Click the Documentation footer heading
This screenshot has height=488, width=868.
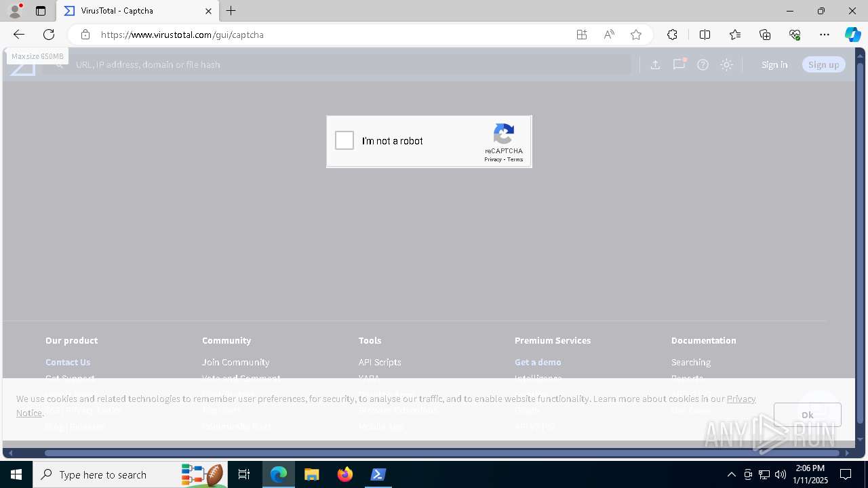pyautogui.click(x=704, y=340)
